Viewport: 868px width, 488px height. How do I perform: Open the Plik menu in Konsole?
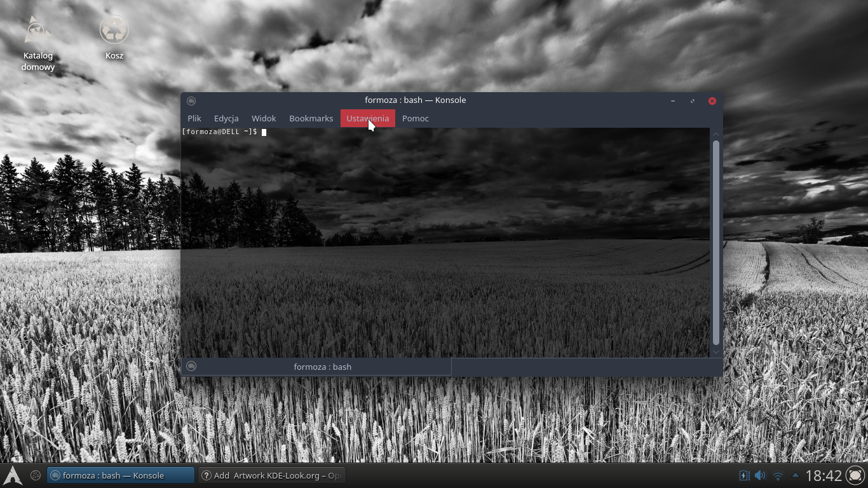[194, 118]
